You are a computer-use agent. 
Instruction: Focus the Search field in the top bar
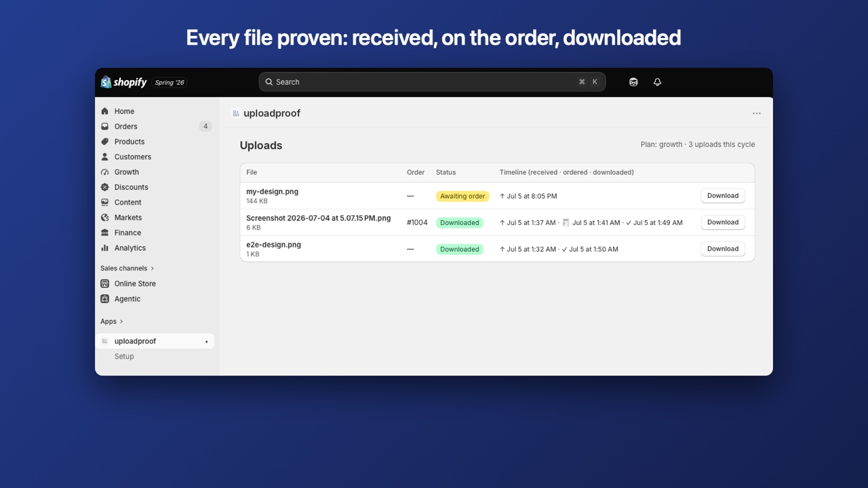(432, 82)
